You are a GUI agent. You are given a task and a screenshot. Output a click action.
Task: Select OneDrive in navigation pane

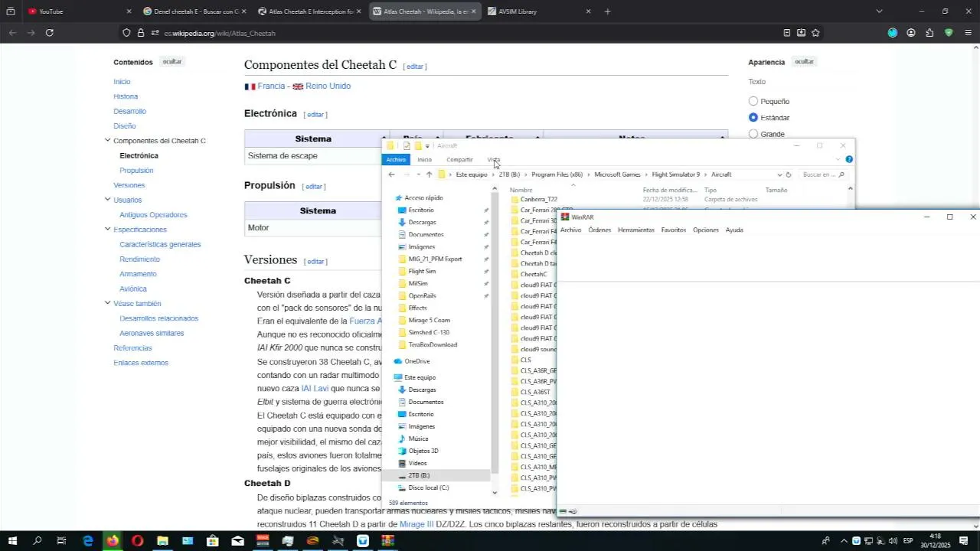417,361
